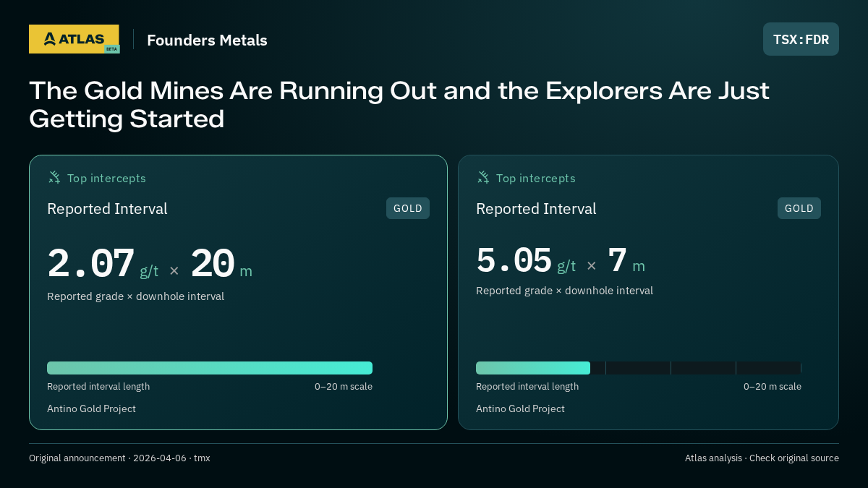Click 'Top intercepts' label in the 5.05 g/t card
The image size is (868, 488).
point(535,178)
